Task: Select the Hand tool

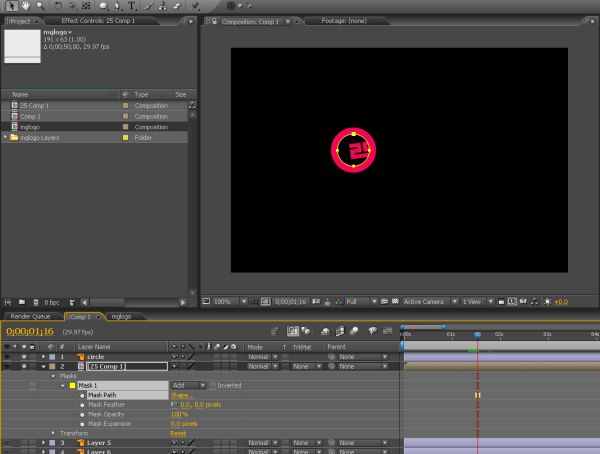Action: coord(26,5)
